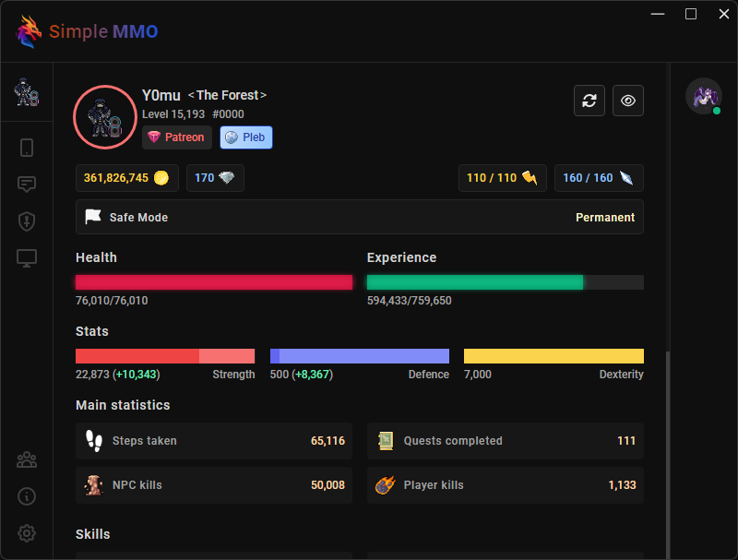The width and height of the screenshot is (738, 560).
Task: Toggle profile visibility with the eye icon
Action: (x=628, y=101)
